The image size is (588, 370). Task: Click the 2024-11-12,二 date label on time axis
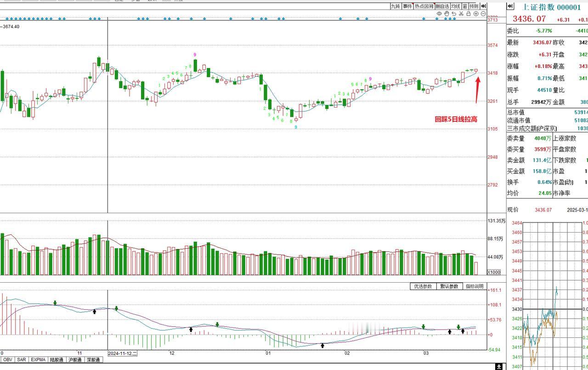[x=123, y=353]
